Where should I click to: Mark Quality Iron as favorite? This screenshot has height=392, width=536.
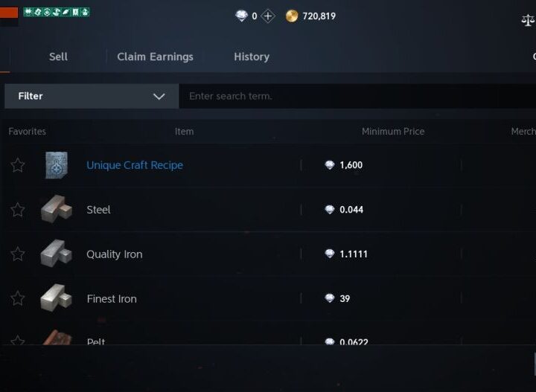click(x=18, y=254)
